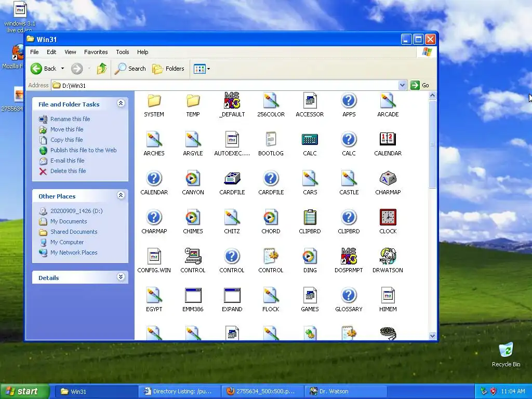This screenshot has height=399, width=532.
Task: Go up one folder level
Action: (x=101, y=69)
